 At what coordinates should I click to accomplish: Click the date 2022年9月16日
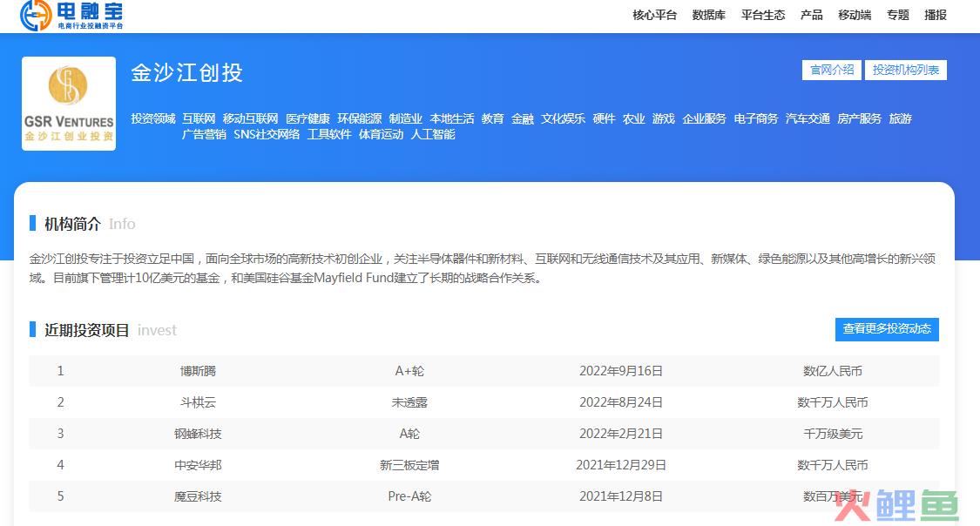[620, 371]
